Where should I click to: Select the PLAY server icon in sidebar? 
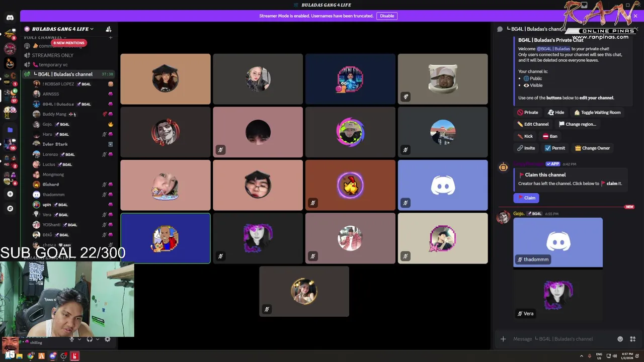pos(10,63)
